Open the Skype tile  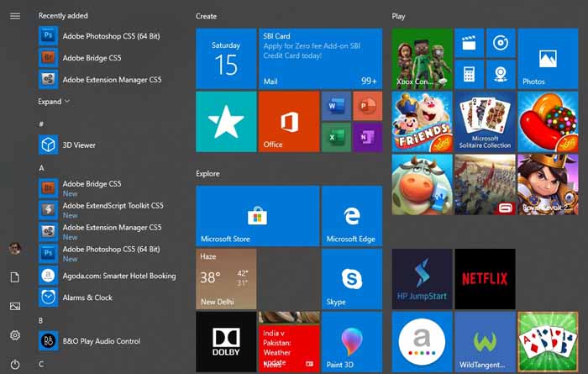352,279
